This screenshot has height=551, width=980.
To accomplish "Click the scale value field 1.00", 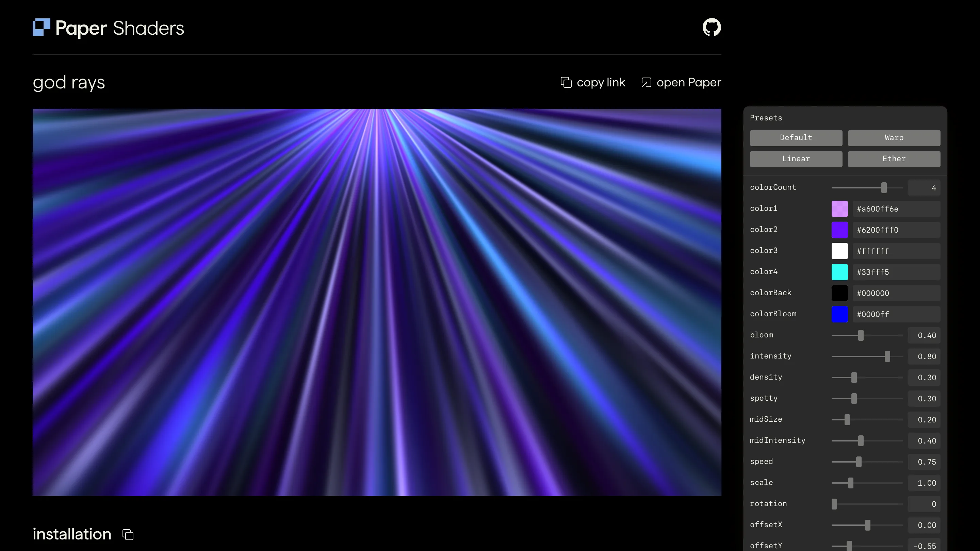I will pyautogui.click(x=924, y=483).
